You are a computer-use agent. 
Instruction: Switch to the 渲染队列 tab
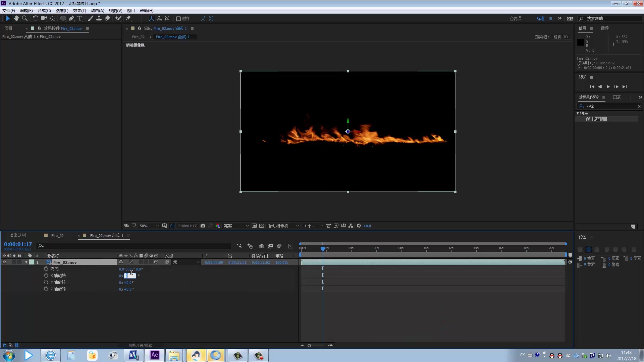coord(17,236)
